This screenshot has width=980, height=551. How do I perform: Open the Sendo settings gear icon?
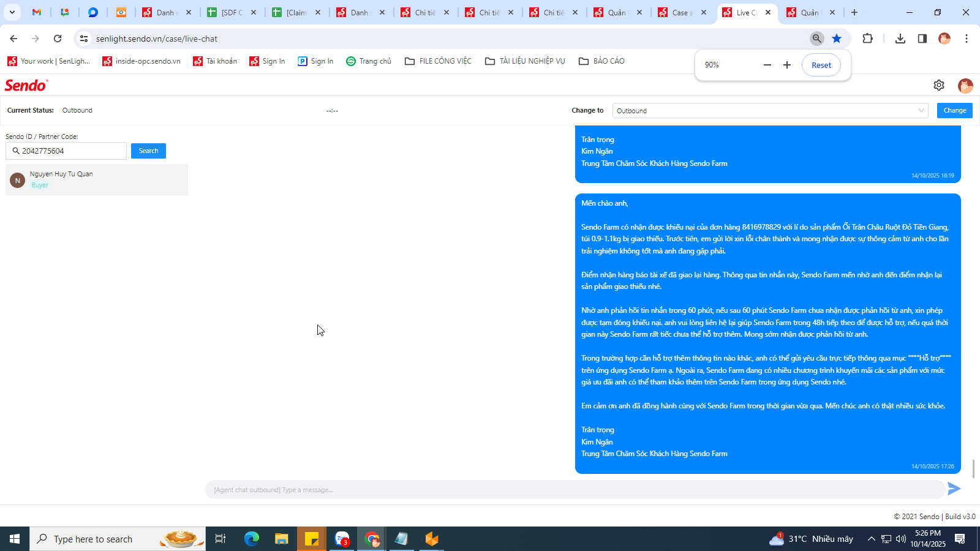pyautogui.click(x=939, y=85)
